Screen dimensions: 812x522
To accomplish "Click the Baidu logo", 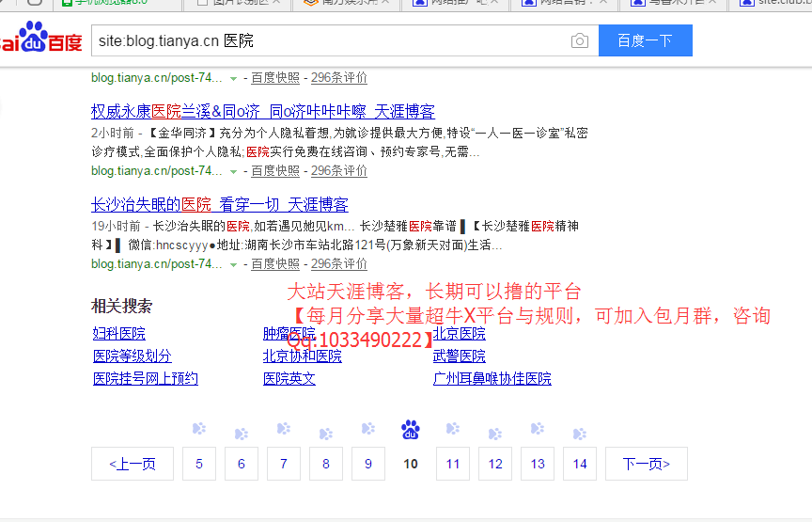I will [41, 38].
